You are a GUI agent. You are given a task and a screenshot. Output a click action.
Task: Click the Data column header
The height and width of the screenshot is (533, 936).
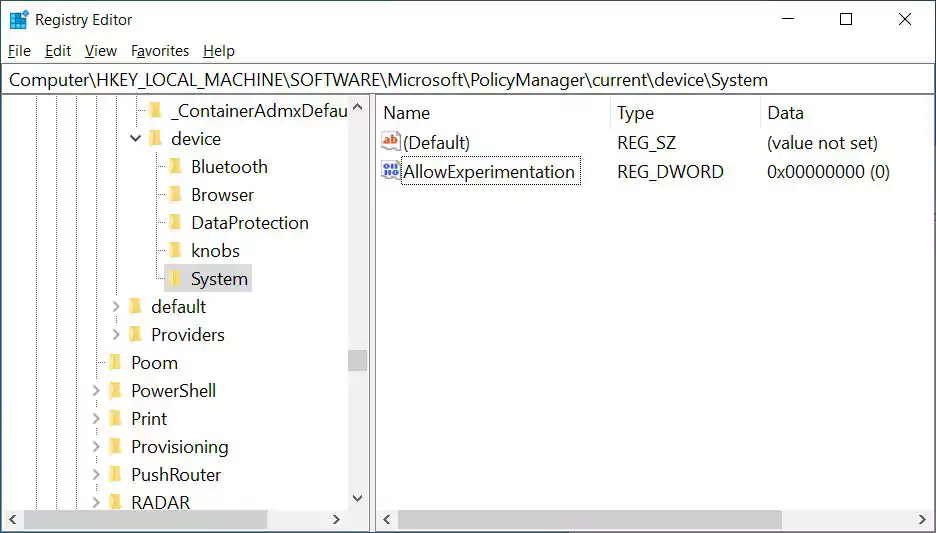(846, 113)
